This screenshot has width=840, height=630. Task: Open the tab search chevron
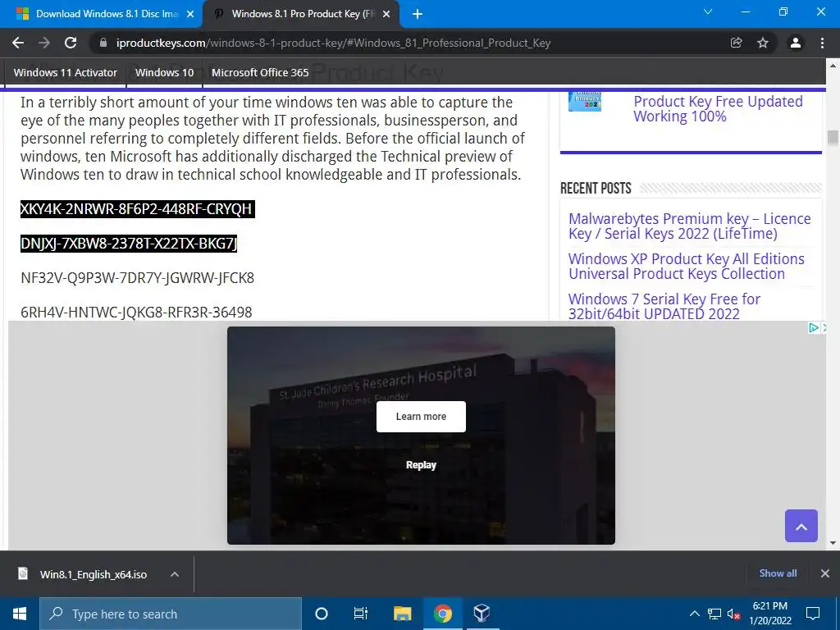(x=708, y=11)
